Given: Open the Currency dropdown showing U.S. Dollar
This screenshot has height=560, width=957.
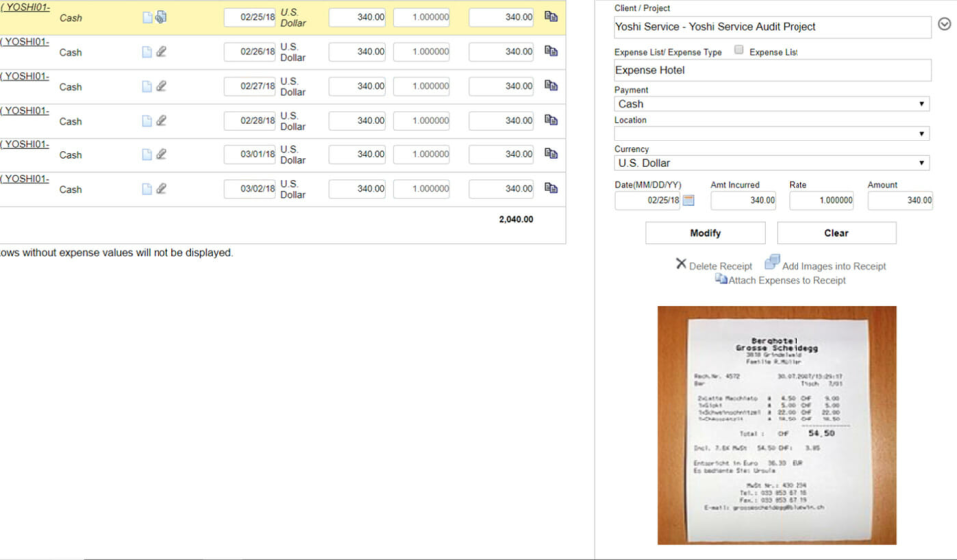Looking at the screenshot, I should click(x=772, y=163).
